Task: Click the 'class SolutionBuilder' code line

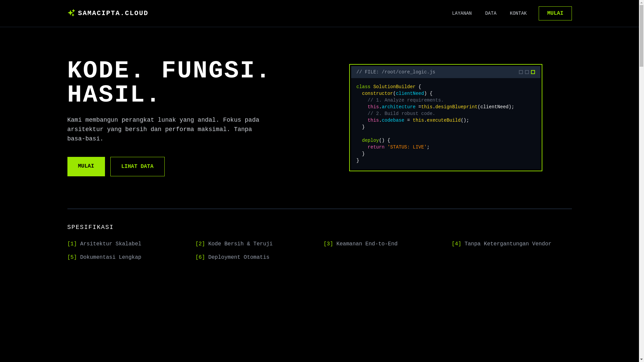Action: point(388,87)
